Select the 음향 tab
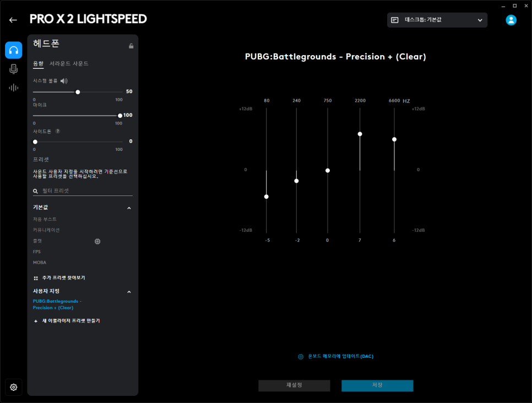 click(38, 64)
